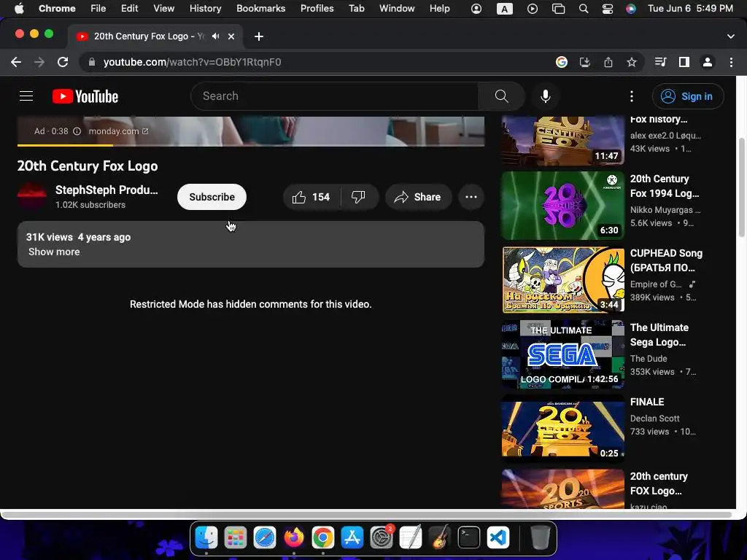The width and height of the screenshot is (747, 560).
Task: Open the Window menu
Action: pos(397,9)
